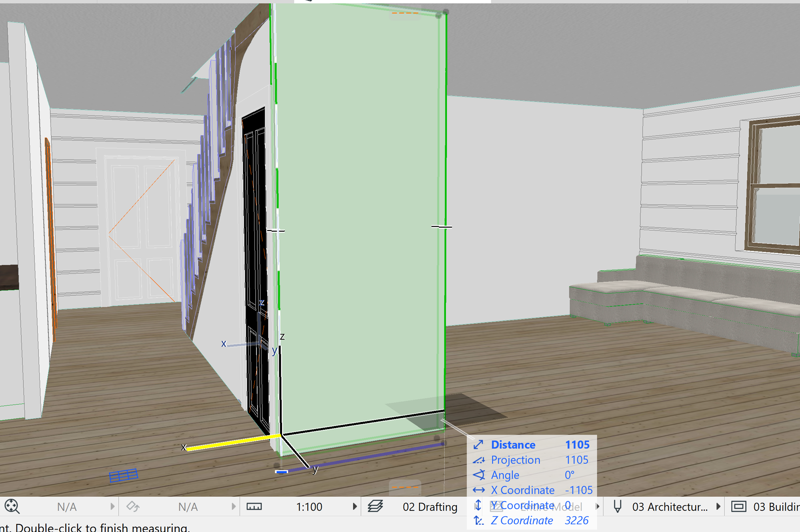Click the Distance arrow icon in tracker
The height and width of the screenshot is (532, 800).
pyautogui.click(x=478, y=444)
